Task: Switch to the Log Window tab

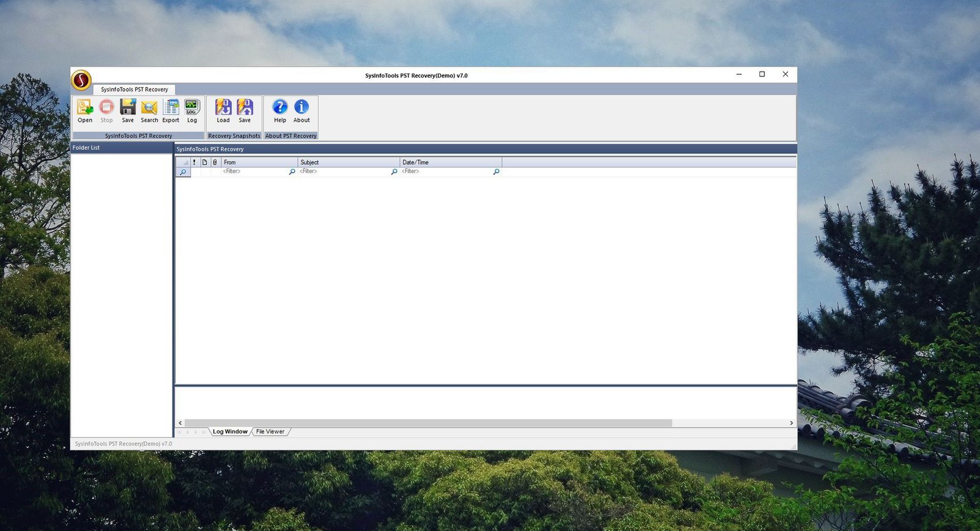Action: click(230, 432)
